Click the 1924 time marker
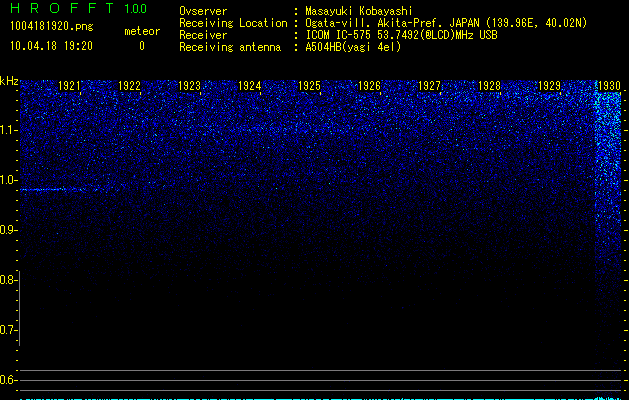629x400 pixels. point(250,85)
